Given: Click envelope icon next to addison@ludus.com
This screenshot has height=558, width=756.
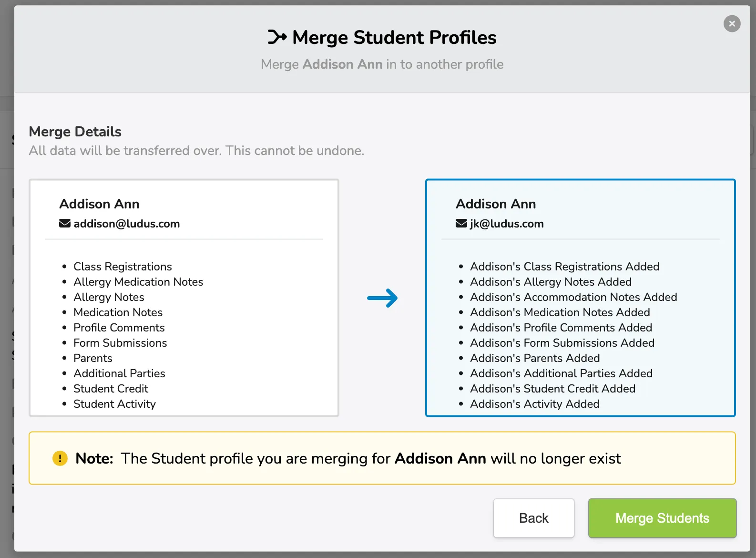Looking at the screenshot, I should coord(65,223).
